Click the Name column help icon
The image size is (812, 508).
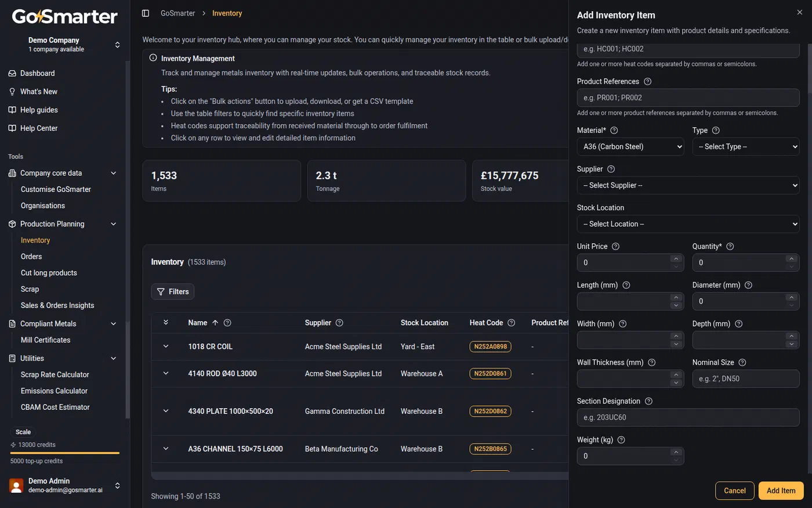227,323
